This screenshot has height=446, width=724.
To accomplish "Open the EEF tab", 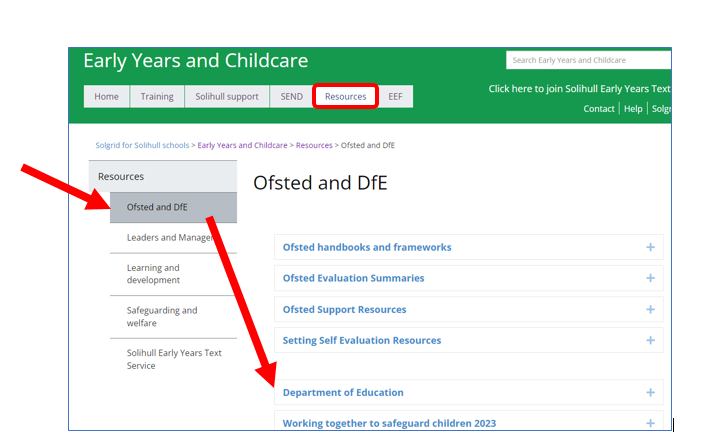I will 396,97.
